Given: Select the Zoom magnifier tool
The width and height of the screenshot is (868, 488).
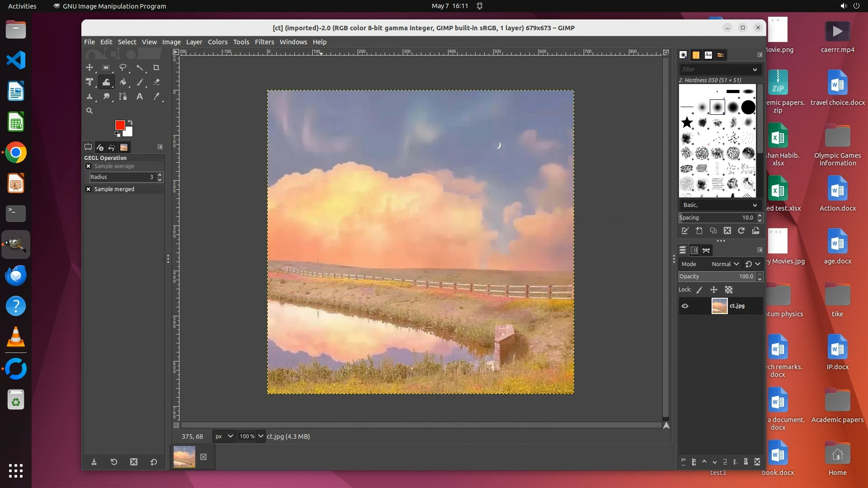Looking at the screenshot, I should click(x=90, y=111).
